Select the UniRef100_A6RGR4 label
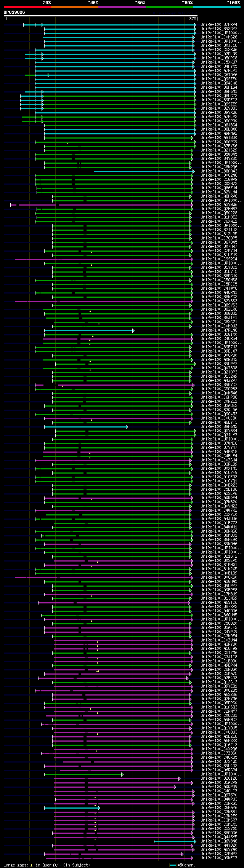 pos(219,770)
